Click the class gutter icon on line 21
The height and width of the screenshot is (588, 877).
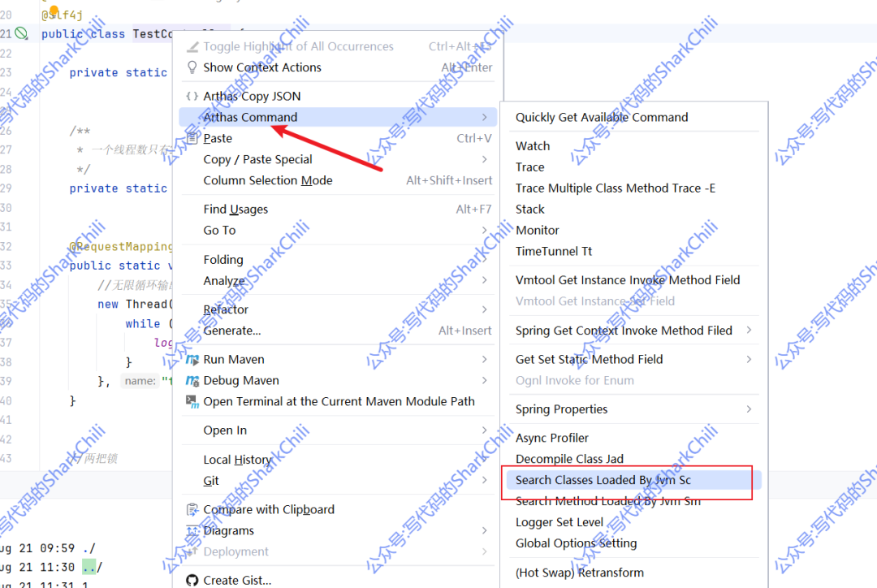click(20, 33)
